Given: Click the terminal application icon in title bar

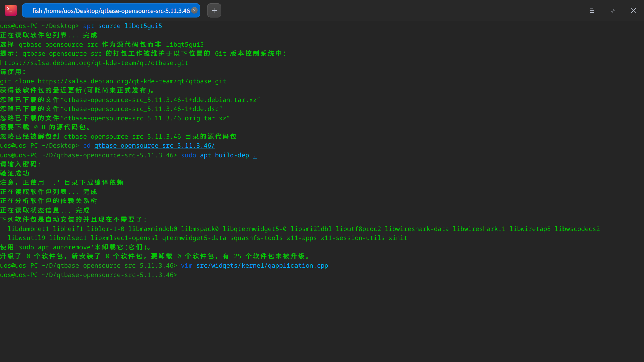Looking at the screenshot, I should coord(11,10).
